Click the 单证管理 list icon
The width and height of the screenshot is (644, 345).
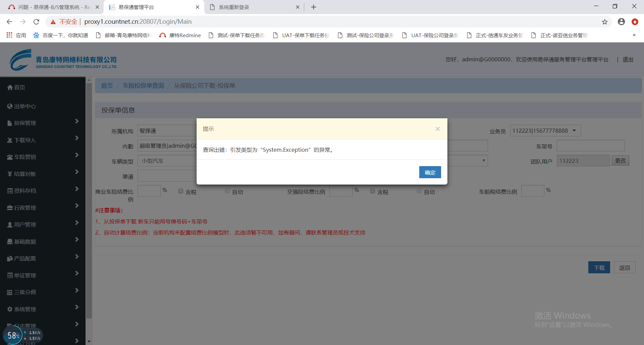(10, 275)
